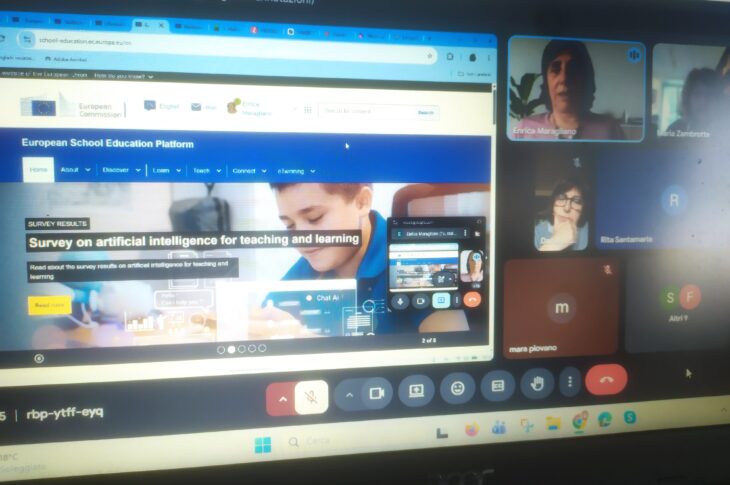This screenshot has height=485, width=730.
Task: Open the other participants tile with S and F avatars
Action: pyautogui.click(x=679, y=303)
